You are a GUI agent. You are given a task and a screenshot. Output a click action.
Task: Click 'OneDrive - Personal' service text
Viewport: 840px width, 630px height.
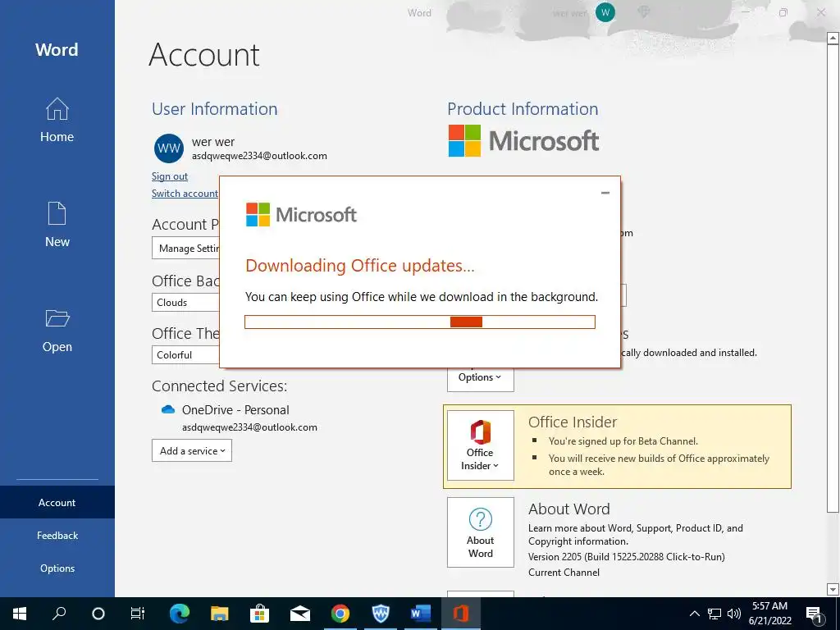point(235,410)
